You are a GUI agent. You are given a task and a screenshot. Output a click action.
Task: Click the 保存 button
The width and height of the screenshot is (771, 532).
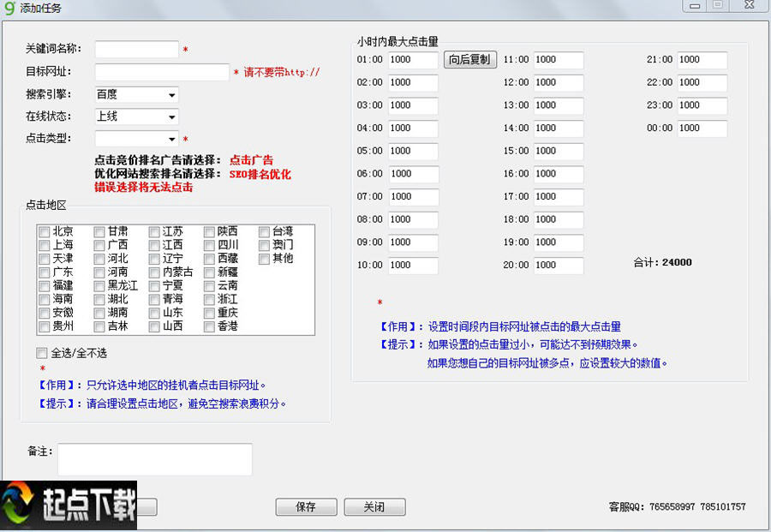pos(306,506)
